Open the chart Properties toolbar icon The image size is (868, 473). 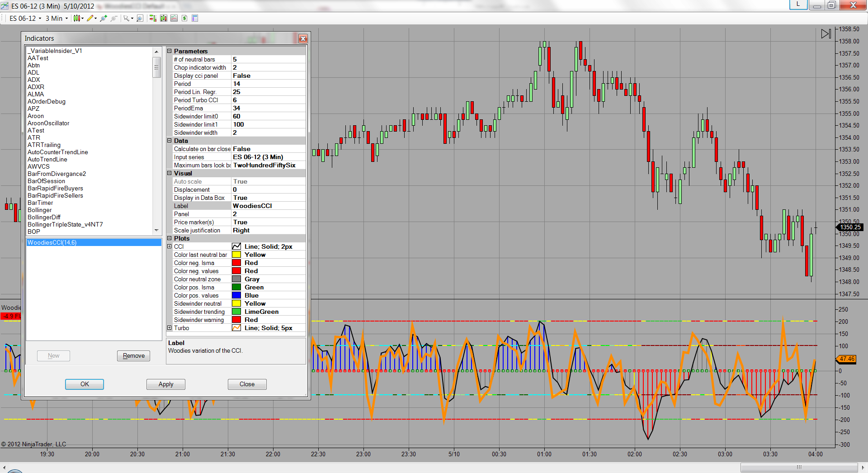tap(195, 18)
